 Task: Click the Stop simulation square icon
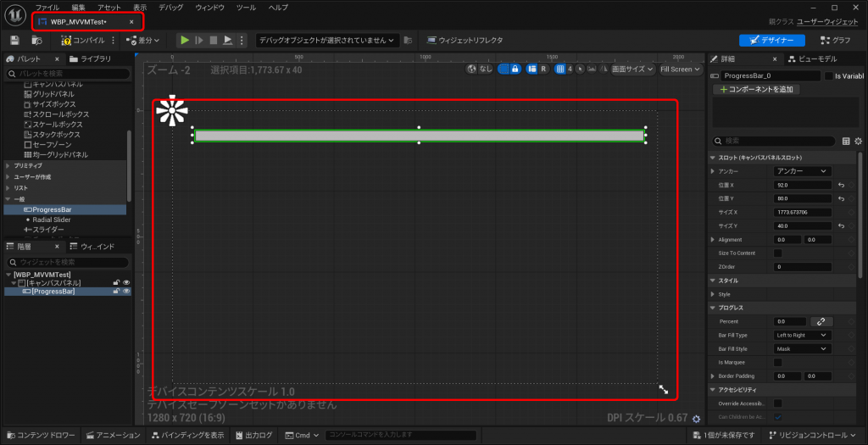point(214,40)
